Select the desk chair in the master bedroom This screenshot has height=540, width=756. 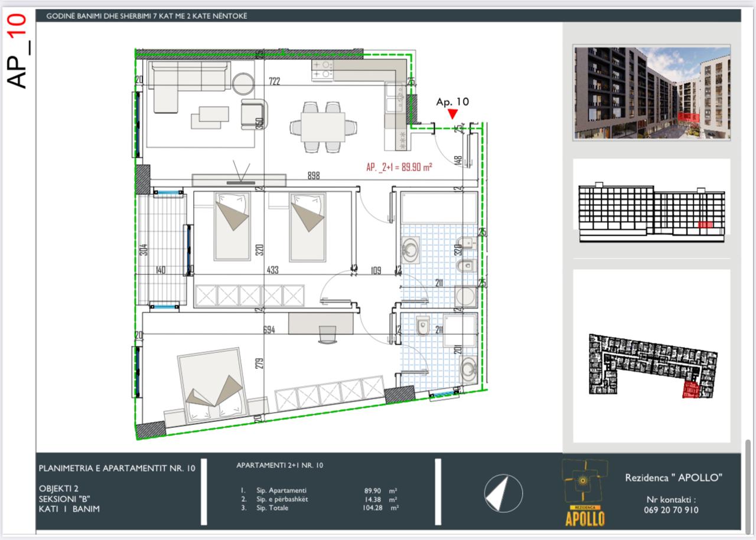point(327,334)
